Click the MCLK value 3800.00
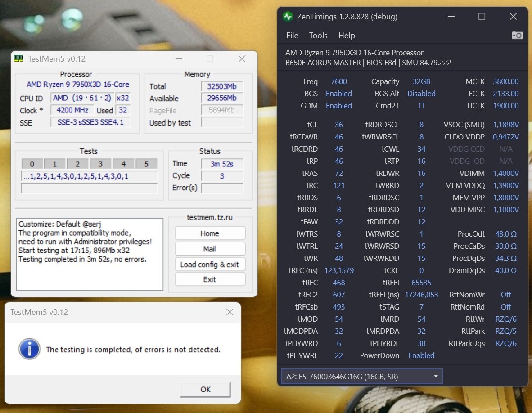 506,82
